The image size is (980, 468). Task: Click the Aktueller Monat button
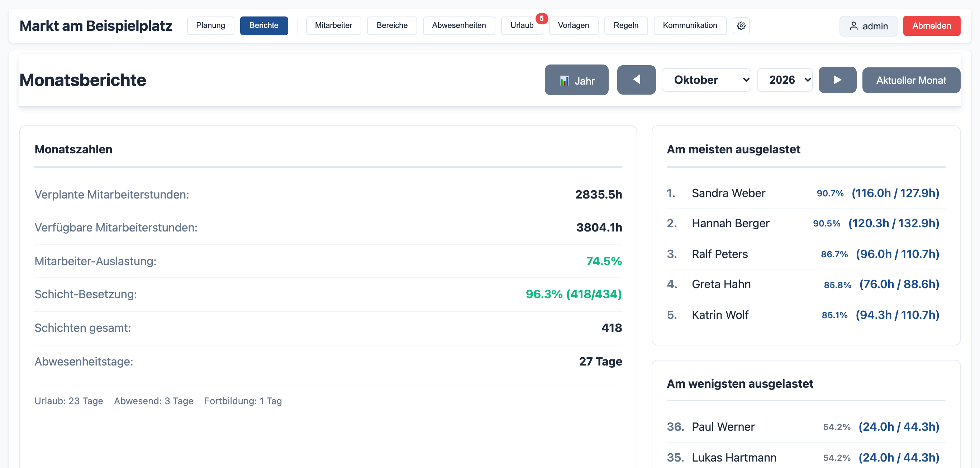pos(911,80)
